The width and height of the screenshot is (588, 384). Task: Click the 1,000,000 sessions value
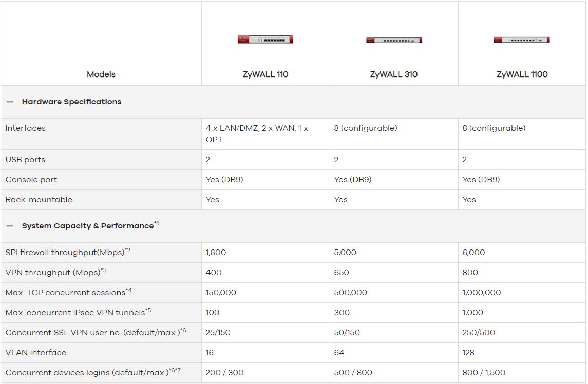pyautogui.click(x=482, y=293)
